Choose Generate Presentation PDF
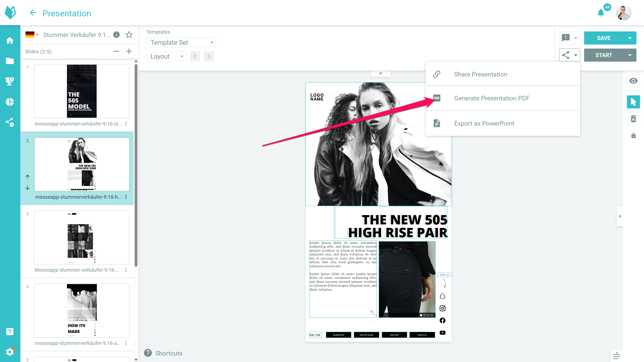Image resolution: width=644 pixels, height=362 pixels. click(x=503, y=98)
